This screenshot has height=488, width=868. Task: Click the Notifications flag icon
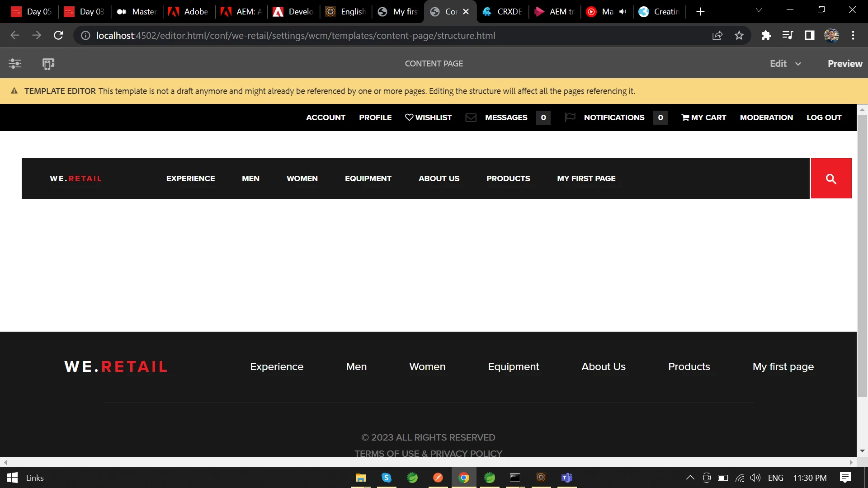570,117
